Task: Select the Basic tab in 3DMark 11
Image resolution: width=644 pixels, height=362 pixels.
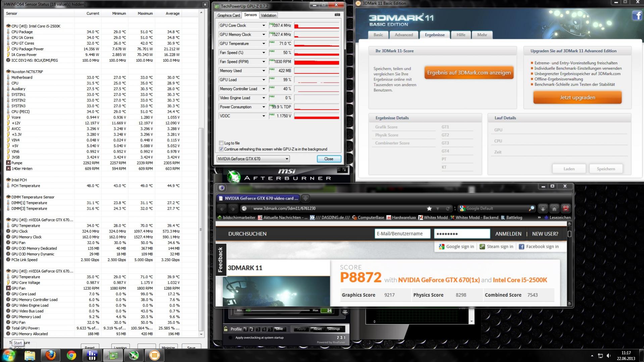Action: click(x=378, y=35)
